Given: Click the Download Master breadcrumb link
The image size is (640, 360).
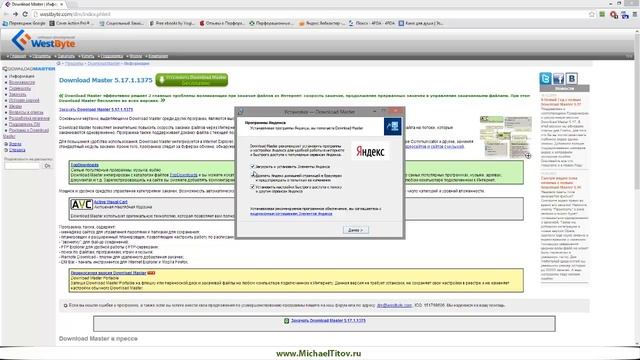Looking at the screenshot, I should (104, 64).
